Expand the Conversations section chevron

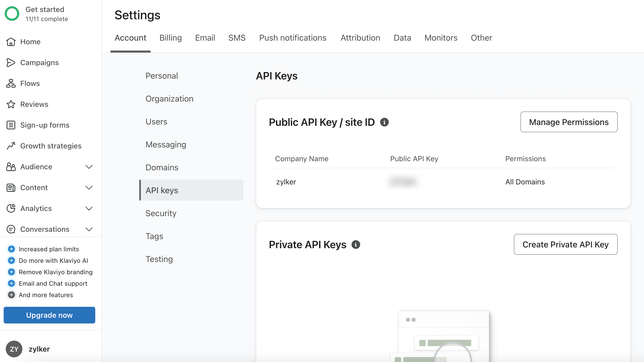click(89, 229)
